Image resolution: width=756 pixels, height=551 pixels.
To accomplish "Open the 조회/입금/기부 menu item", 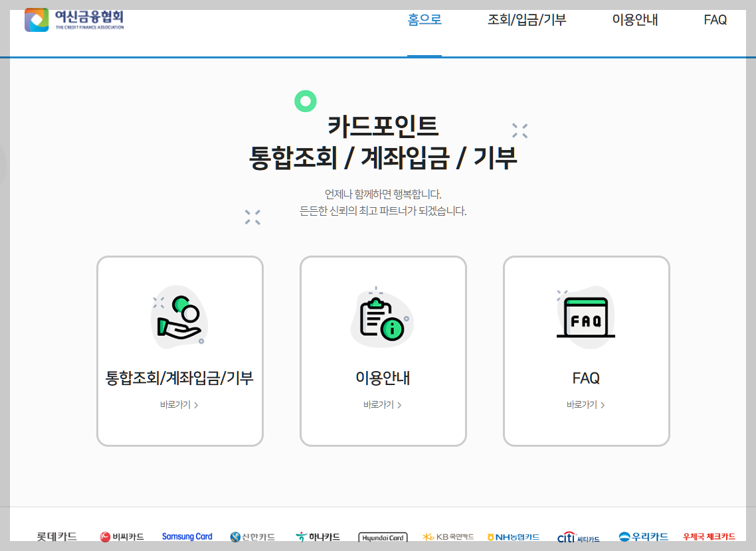I will coord(525,20).
